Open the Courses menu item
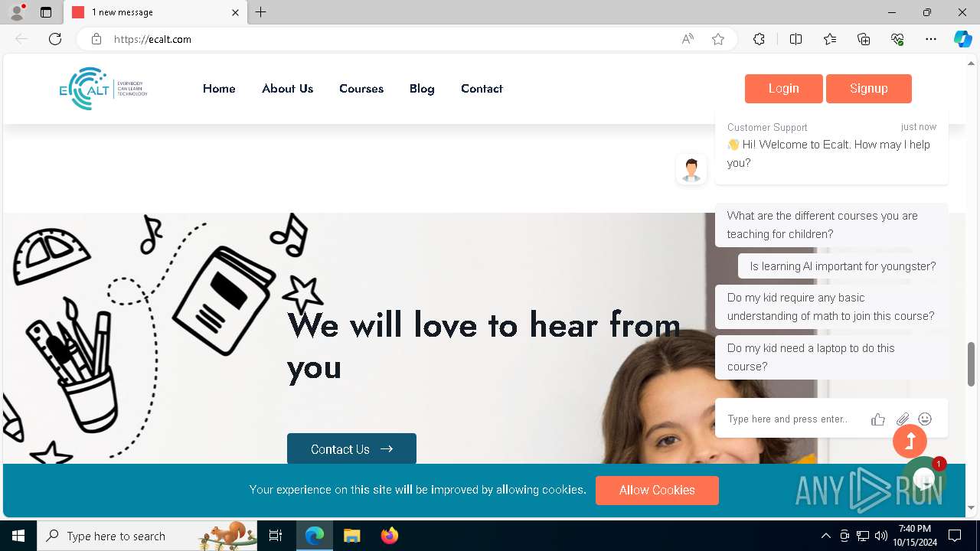The image size is (980, 551). pyautogui.click(x=361, y=89)
